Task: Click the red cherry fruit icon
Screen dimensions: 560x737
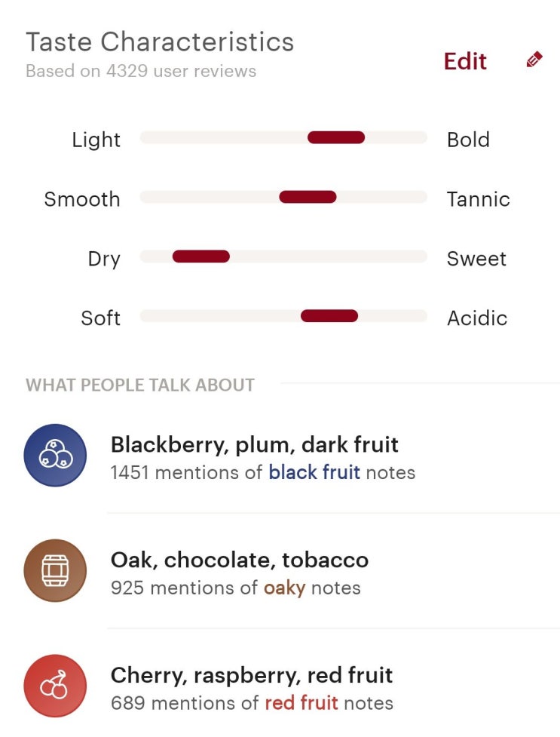Action: [55, 685]
